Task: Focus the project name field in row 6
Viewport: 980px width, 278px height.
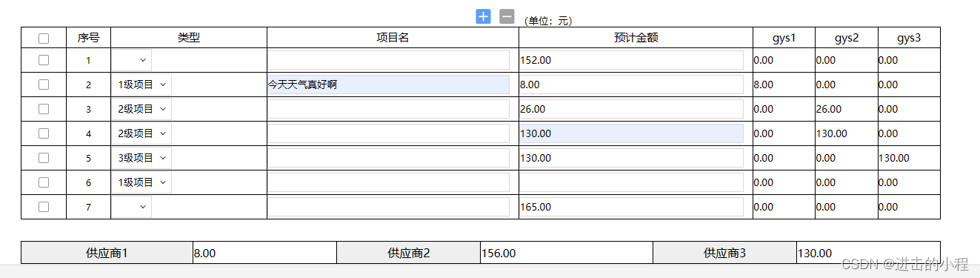Action: [x=389, y=182]
